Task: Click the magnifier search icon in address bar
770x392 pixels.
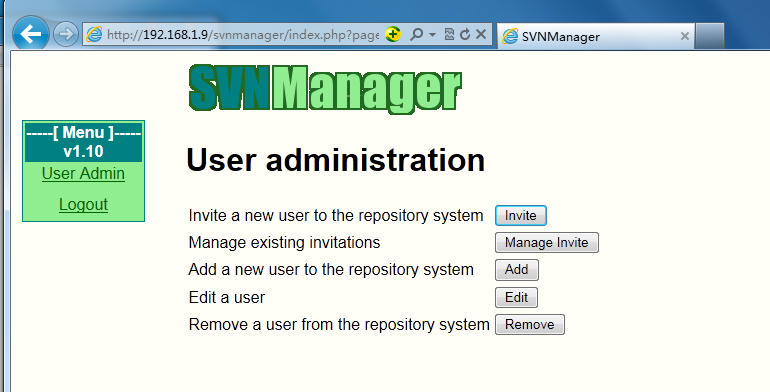Action: [416, 34]
